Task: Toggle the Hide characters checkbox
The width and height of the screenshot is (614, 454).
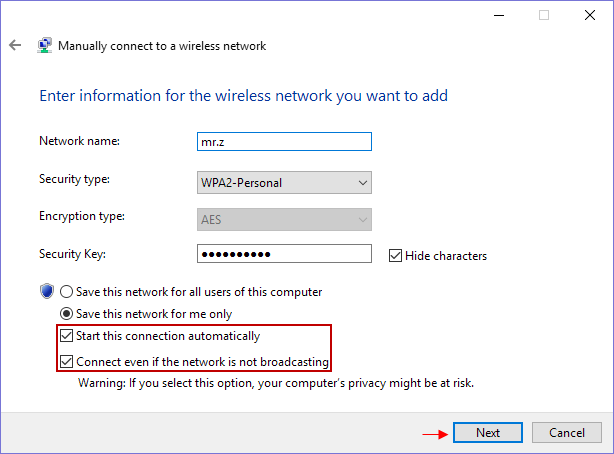Action: (395, 255)
